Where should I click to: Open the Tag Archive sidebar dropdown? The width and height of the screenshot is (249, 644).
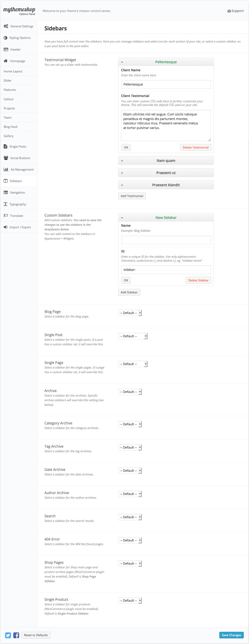[130, 447]
